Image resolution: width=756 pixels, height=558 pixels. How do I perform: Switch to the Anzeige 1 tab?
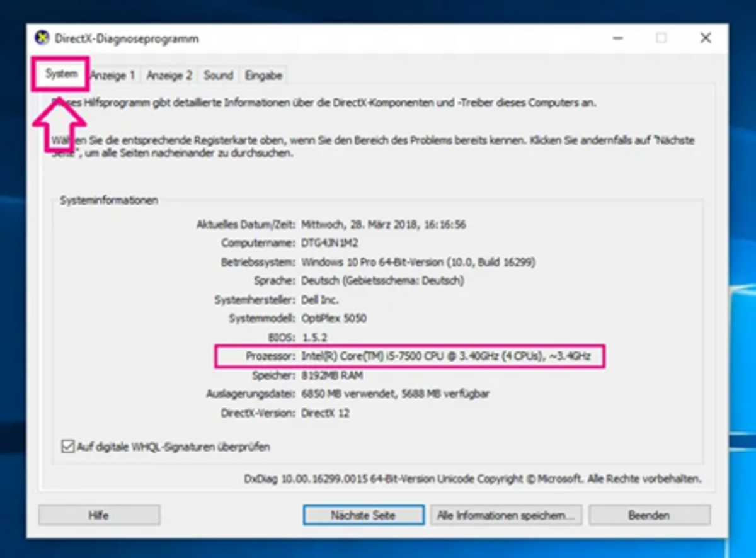click(x=113, y=76)
